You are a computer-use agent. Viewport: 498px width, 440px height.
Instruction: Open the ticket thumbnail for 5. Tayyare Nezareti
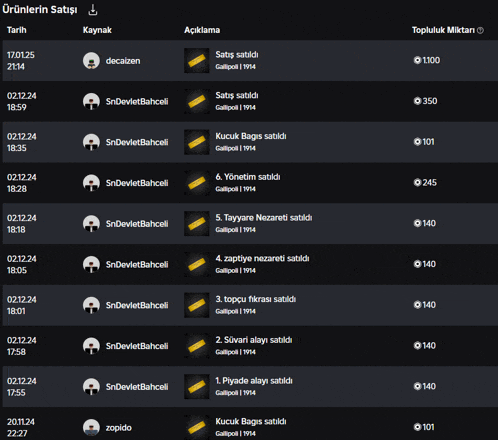[x=197, y=223]
